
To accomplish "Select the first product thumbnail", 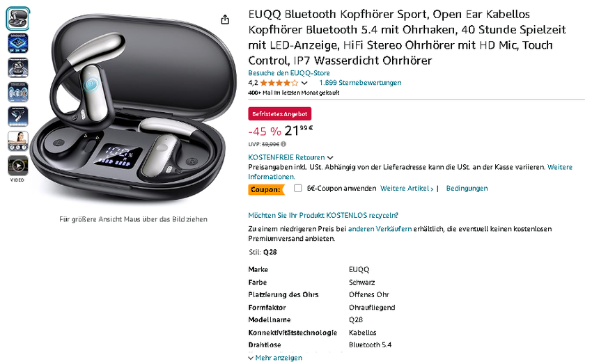I will pos(17,19).
